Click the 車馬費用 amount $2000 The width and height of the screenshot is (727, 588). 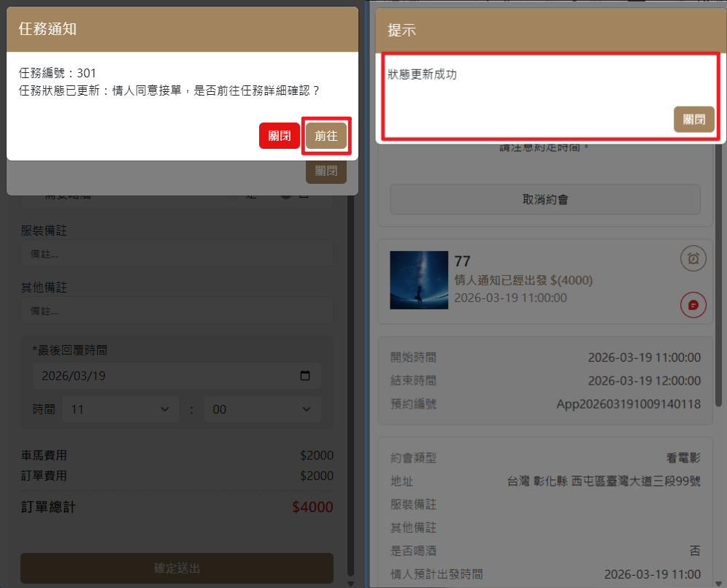(317, 455)
